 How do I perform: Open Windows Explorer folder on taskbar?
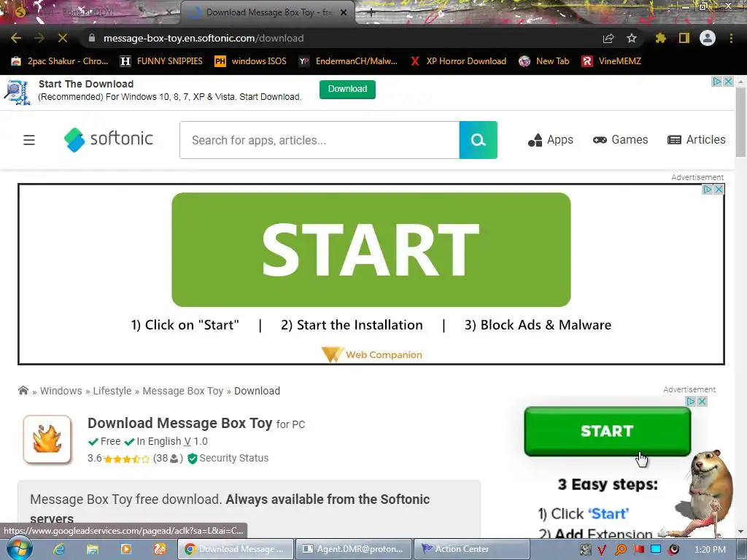(93, 549)
